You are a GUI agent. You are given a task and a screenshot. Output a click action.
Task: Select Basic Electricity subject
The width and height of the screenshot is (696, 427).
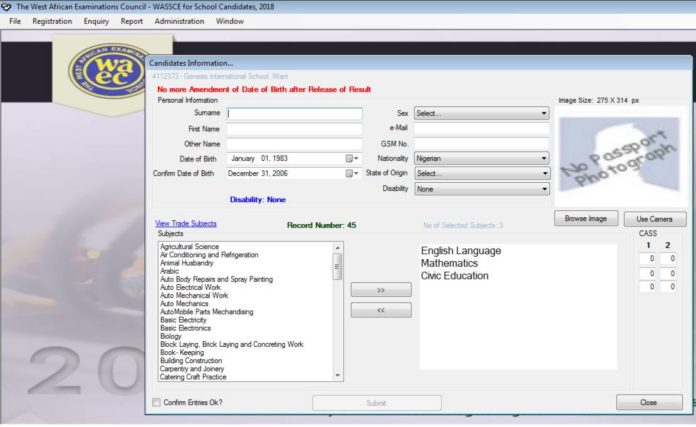183,320
